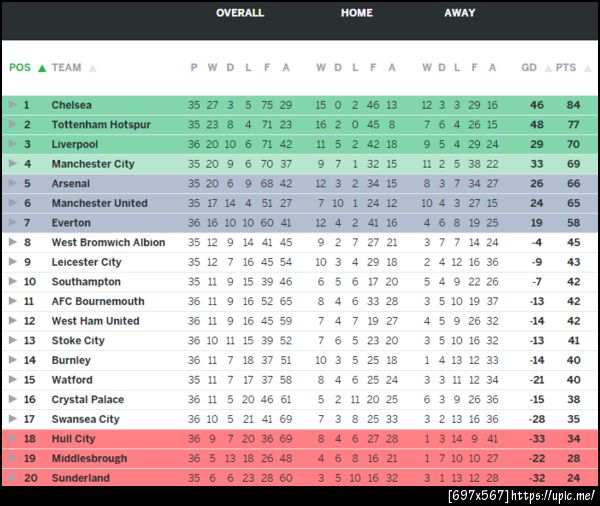Viewport: 600px width, 506px height.
Task: Click the green sort arrow beside POS
Action: pos(42,68)
